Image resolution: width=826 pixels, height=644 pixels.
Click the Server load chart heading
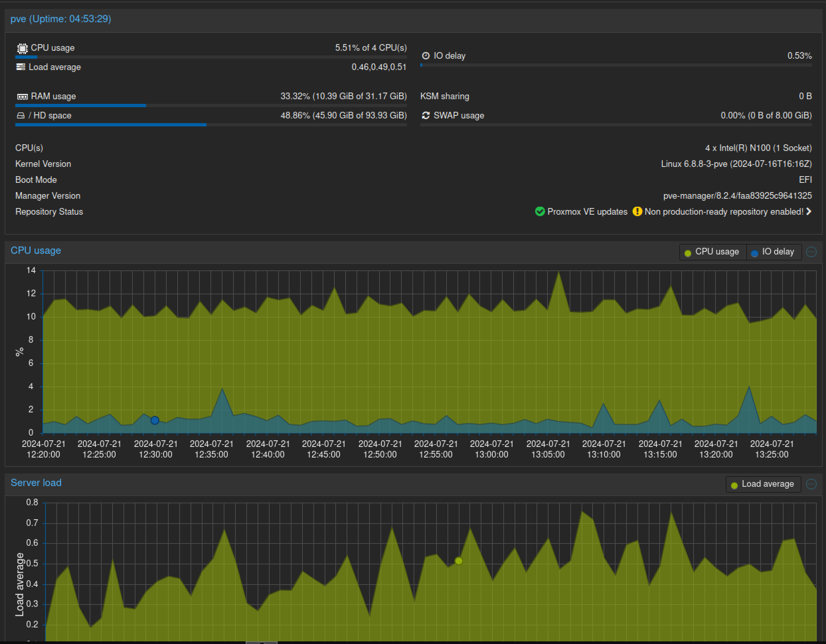click(x=36, y=483)
